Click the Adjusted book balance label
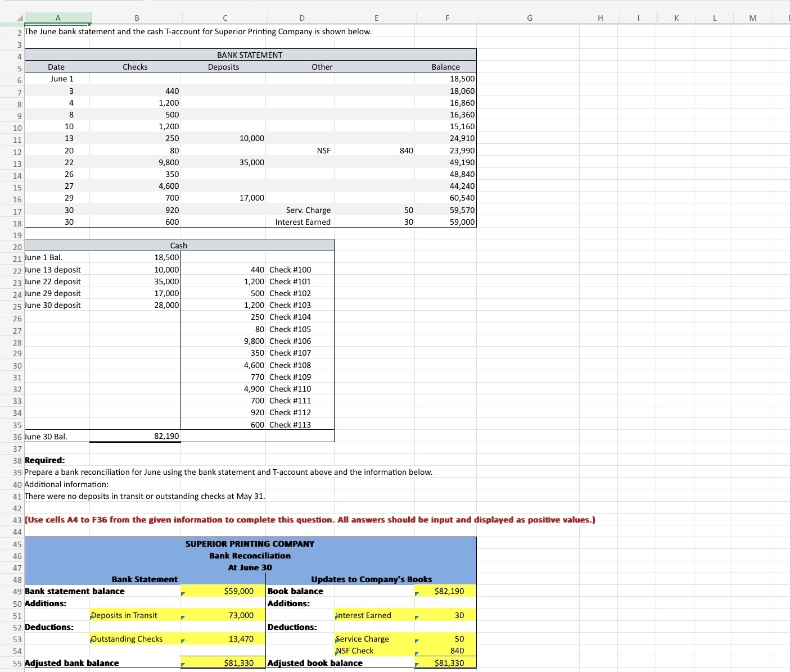 (x=315, y=663)
